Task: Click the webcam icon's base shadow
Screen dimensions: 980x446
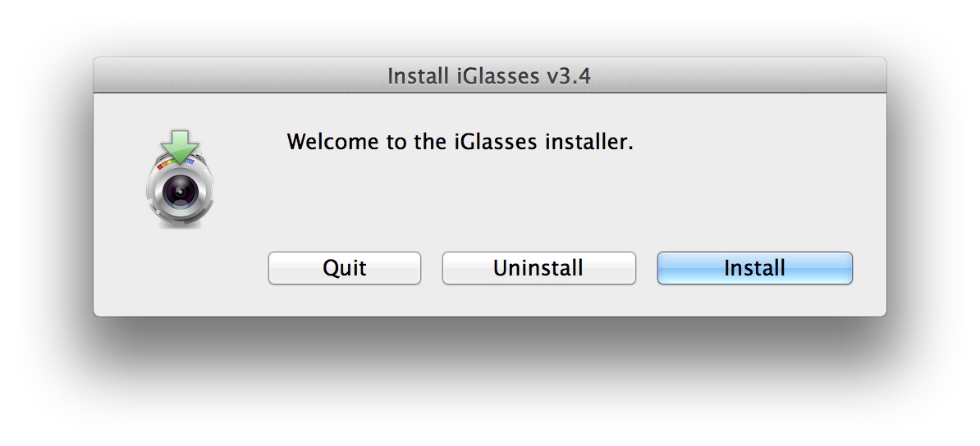Action: [180, 225]
